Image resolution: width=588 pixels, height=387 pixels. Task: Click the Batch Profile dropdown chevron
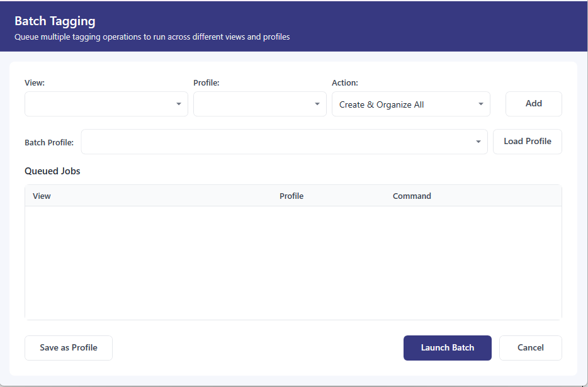tap(478, 142)
